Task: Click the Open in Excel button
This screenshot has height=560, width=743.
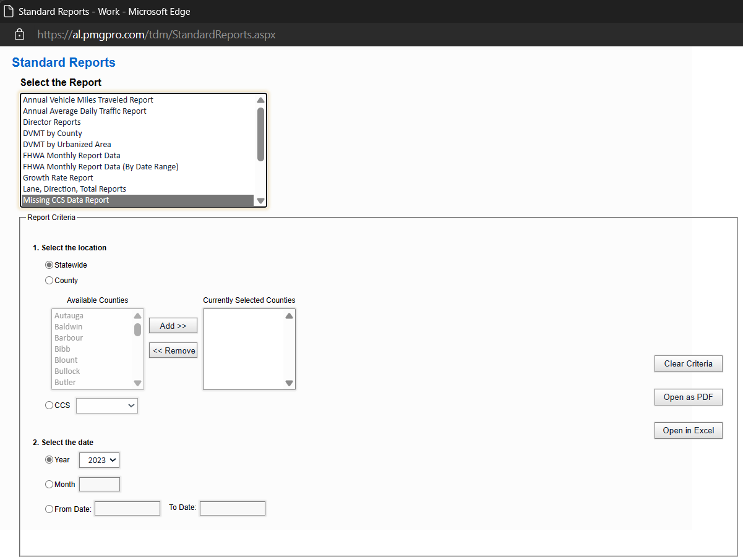Action: [x=689, y=430]
